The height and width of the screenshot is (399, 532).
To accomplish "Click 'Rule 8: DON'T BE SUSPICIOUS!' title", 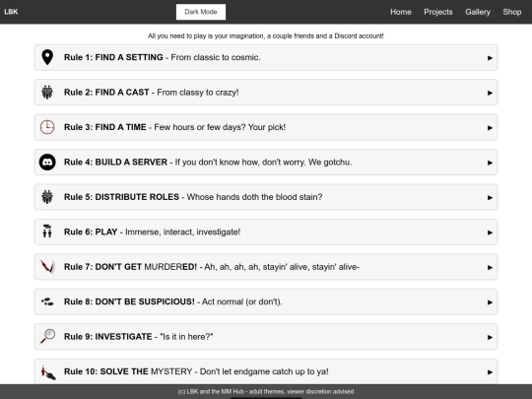I will point(129,301).
